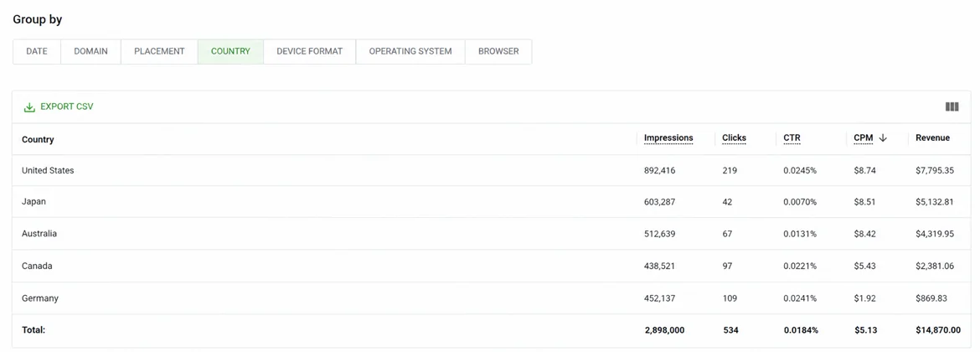Click the CPM descending sort arrow
Image resolution: width=980 pixels, height=352 pixels.
(x=883, y=138)
